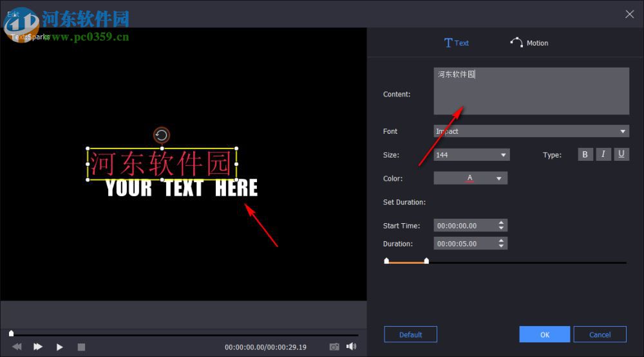Switch to the Text tab
This screenshot has height=357, width=644.
tap(457, 42)
